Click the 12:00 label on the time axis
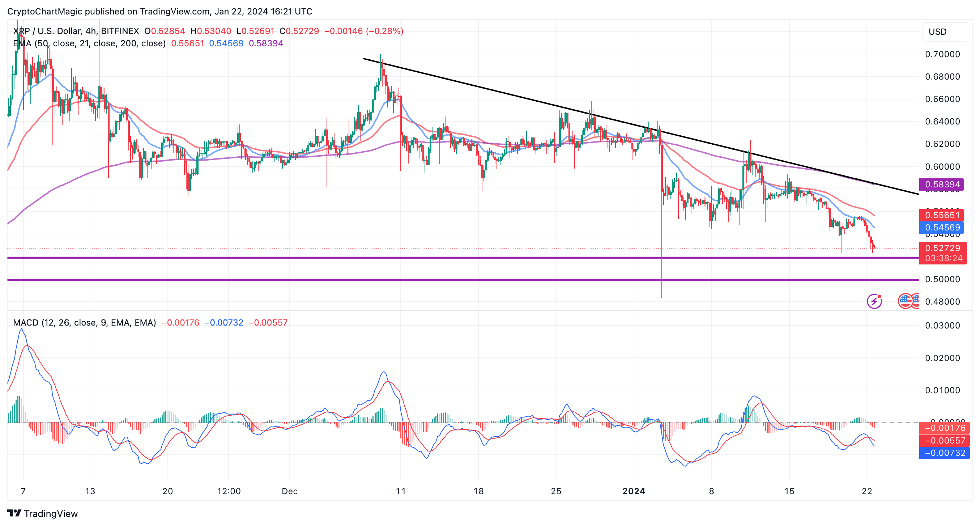The image size is (980, 526). pos(229,491)
